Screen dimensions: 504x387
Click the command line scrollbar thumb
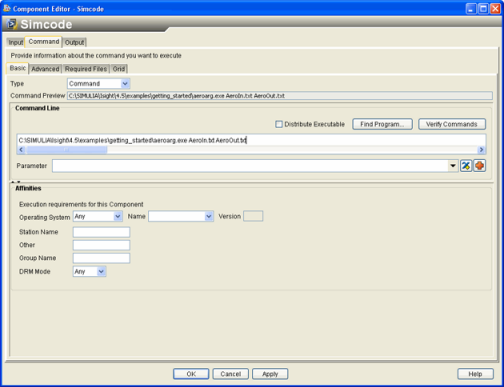[x=67, y=150]
